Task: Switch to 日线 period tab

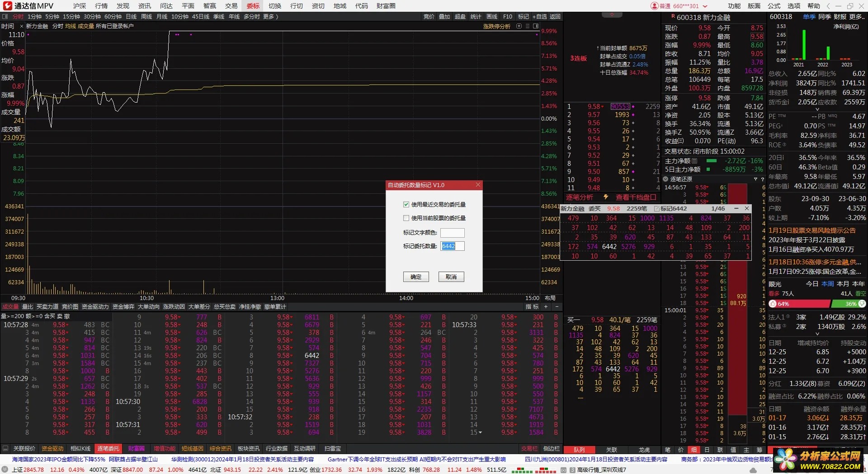Action: tap(131, 17)
